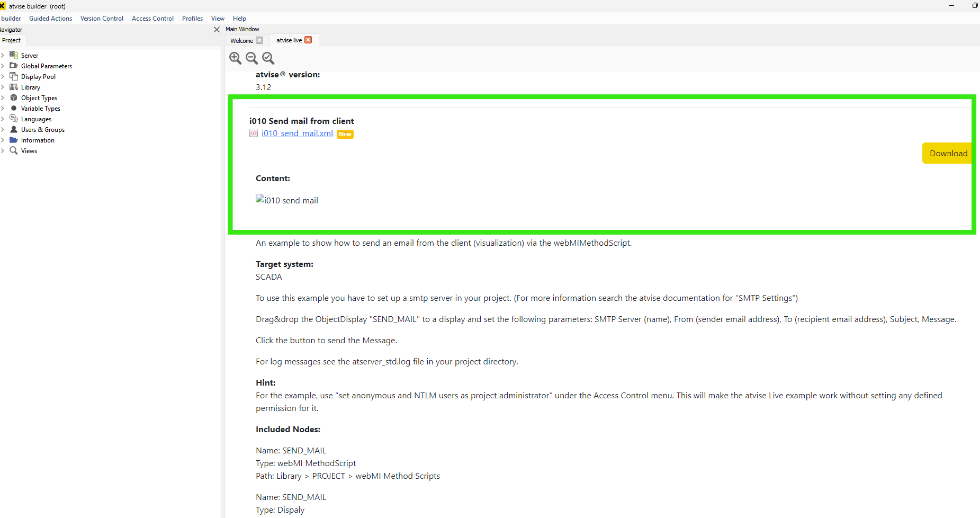Select the Variable Types dot icon
Viewport: 980px width, 518px height.
coord(14,108)
